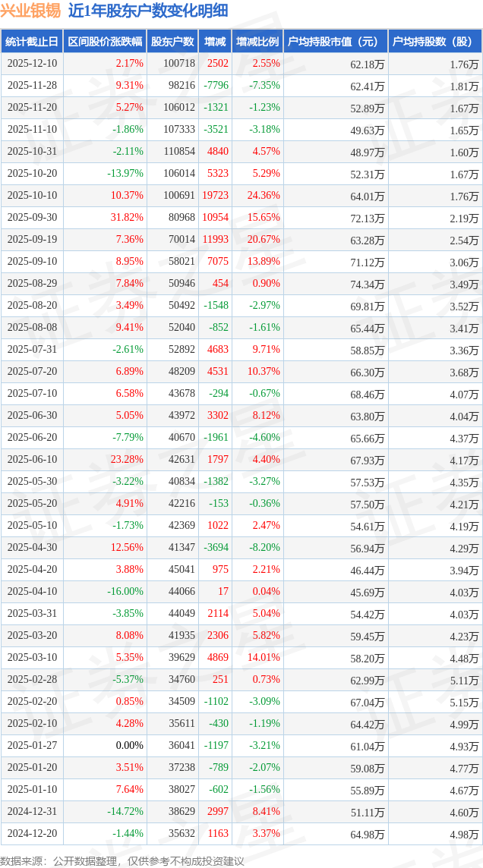Click the 股东户数 column header
The width and height of the screenshot is (483, 868).
click(x=172, y=42)
